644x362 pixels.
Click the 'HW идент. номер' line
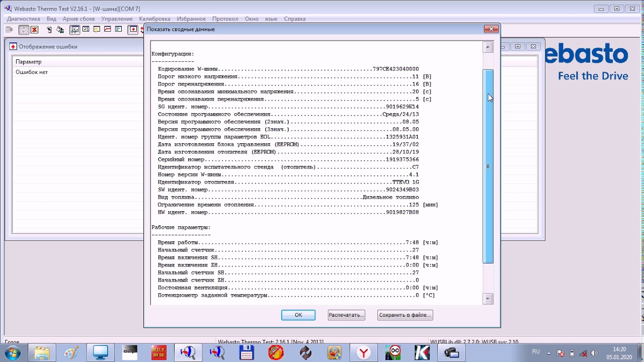[288, 212]
